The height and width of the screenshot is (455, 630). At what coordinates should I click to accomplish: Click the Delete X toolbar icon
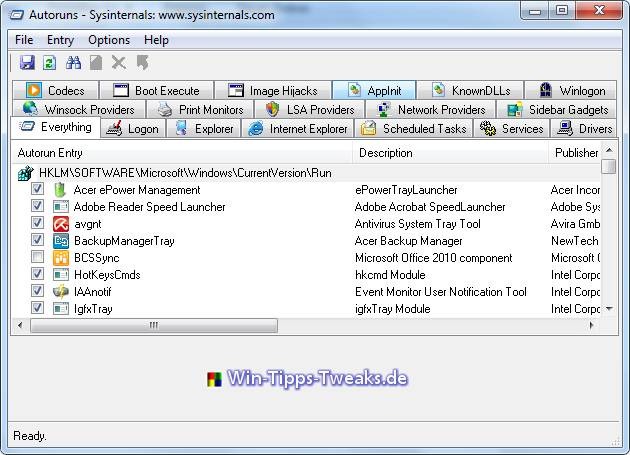pyautogui.click(x=119, y=63)
